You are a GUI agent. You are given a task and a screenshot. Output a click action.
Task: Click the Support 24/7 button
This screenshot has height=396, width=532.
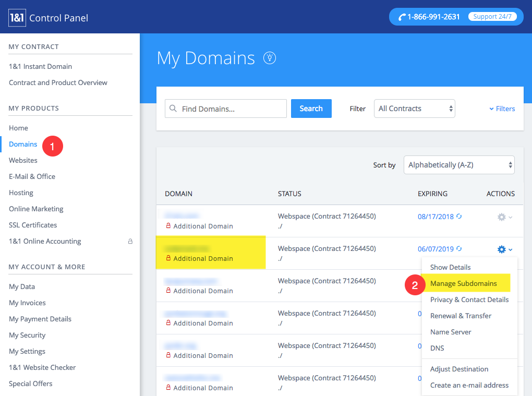coord(492,17)
